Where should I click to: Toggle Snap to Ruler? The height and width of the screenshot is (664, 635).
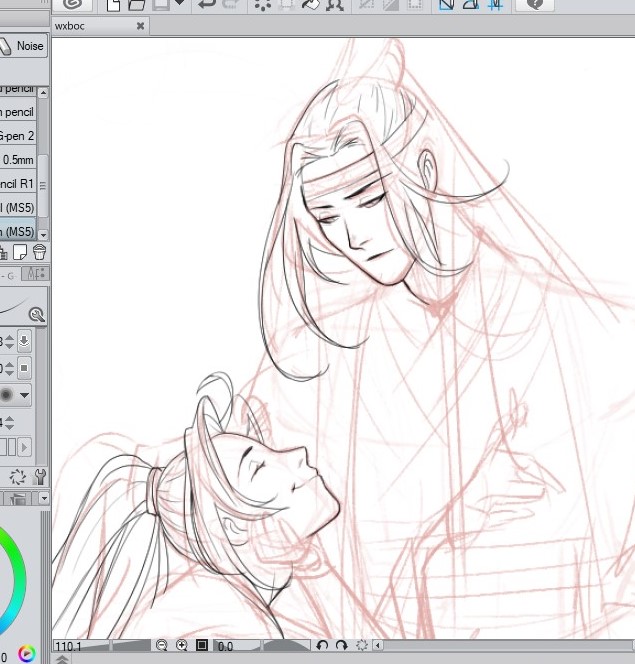[x=447, y=5]
